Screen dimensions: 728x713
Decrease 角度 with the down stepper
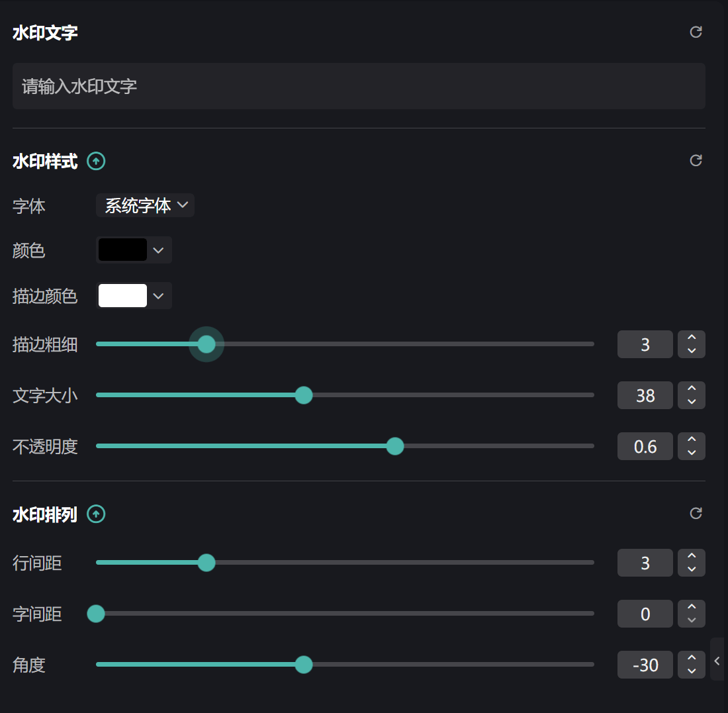tap(692, 671)
